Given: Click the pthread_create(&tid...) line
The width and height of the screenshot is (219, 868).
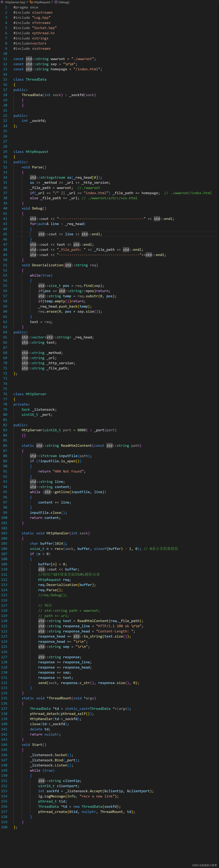Looking at the screenshot, I should click(87, 812).
